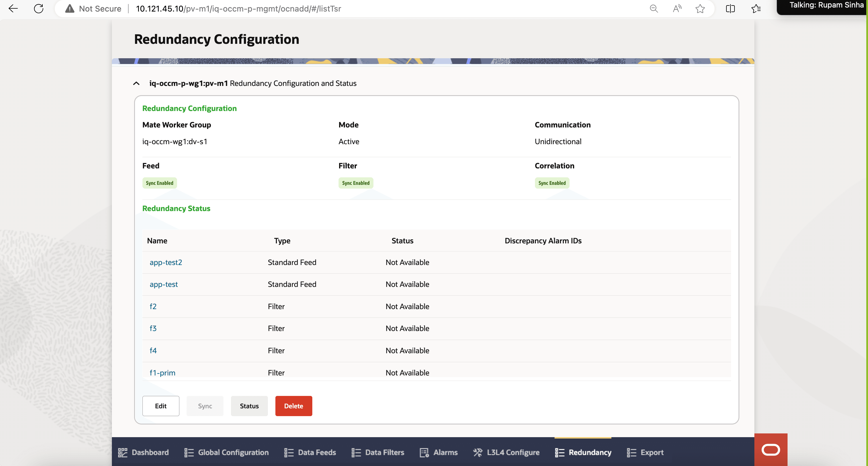Click the Read Aloud icon
This screenshot has height=466, width=868.
[x=677, y=8]
